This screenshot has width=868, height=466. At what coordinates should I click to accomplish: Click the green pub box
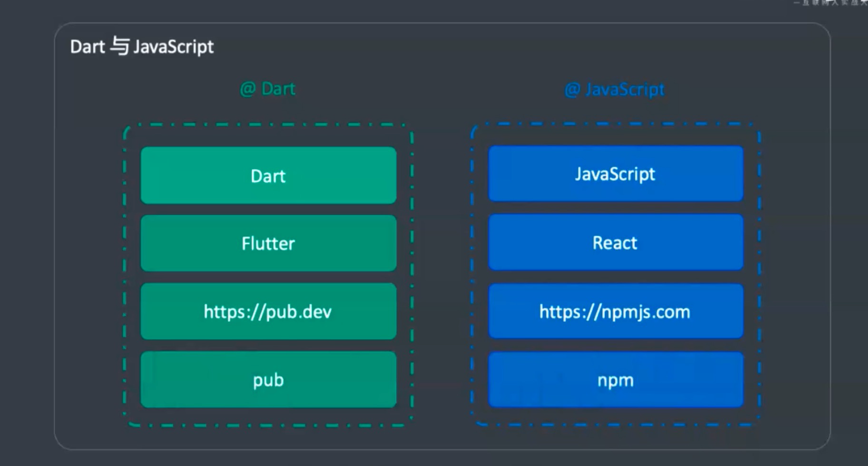point(268,379)
